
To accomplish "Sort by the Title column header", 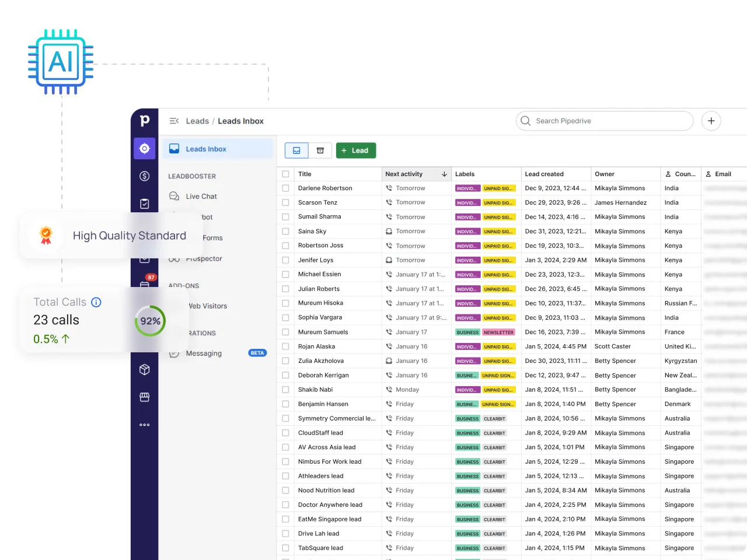I will pyautogui.click(x=305, y=174).
